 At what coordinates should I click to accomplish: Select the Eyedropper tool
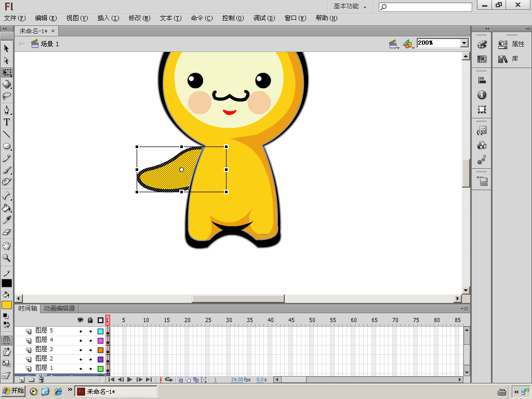tap(6, 220)
